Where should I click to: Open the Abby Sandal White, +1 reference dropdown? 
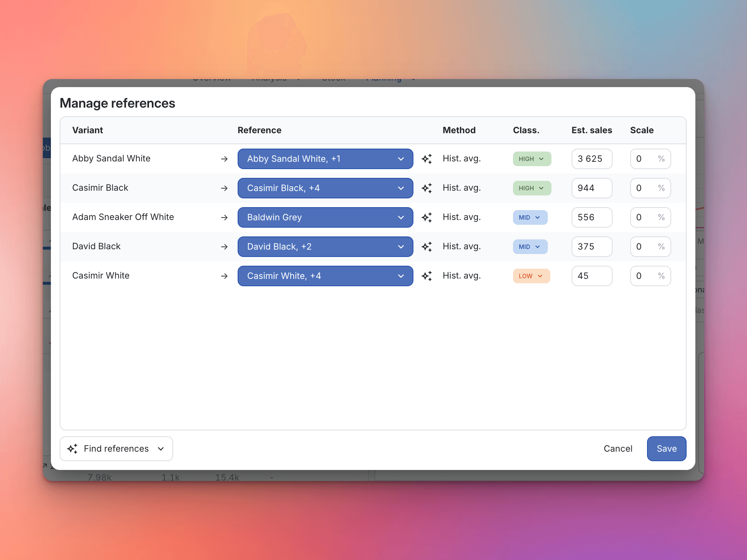pos(325,159)
